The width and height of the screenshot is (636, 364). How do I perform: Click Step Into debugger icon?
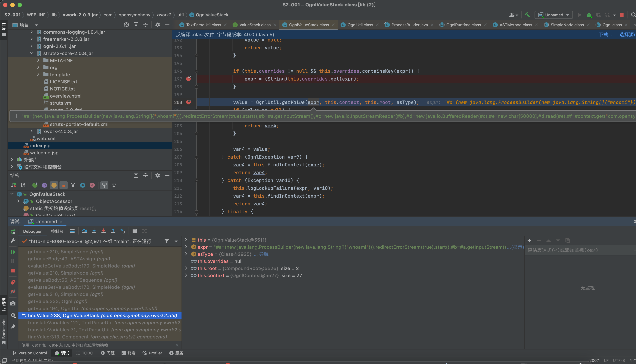94,231
